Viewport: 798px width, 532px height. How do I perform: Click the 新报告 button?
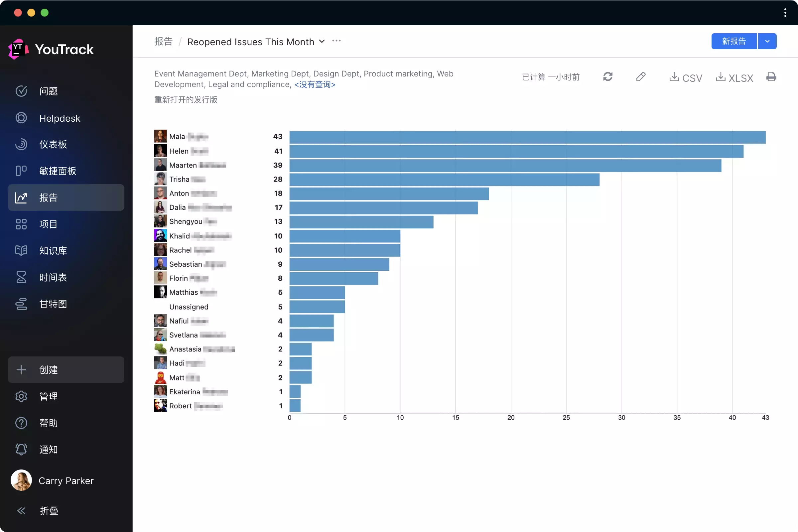click(x=733, y=41)
